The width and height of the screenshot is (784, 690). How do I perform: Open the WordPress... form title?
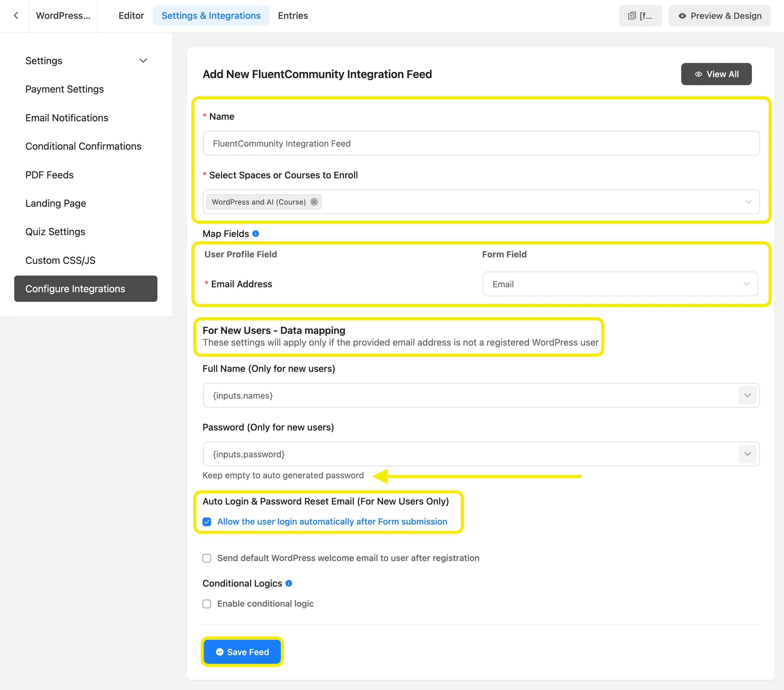[x=63, y=16]
